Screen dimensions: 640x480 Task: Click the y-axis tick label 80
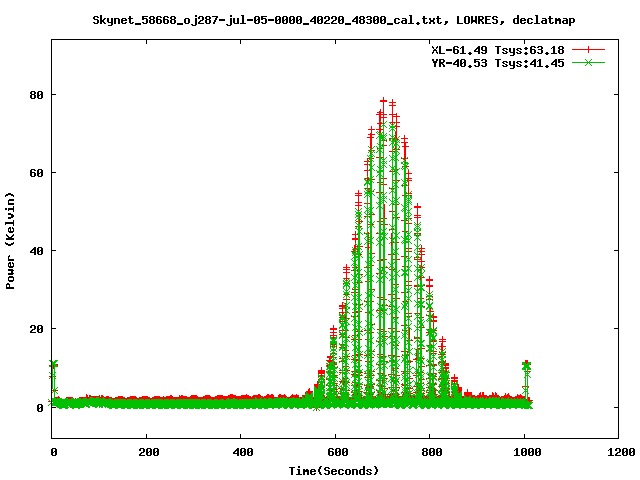click(x=36, y=95)
